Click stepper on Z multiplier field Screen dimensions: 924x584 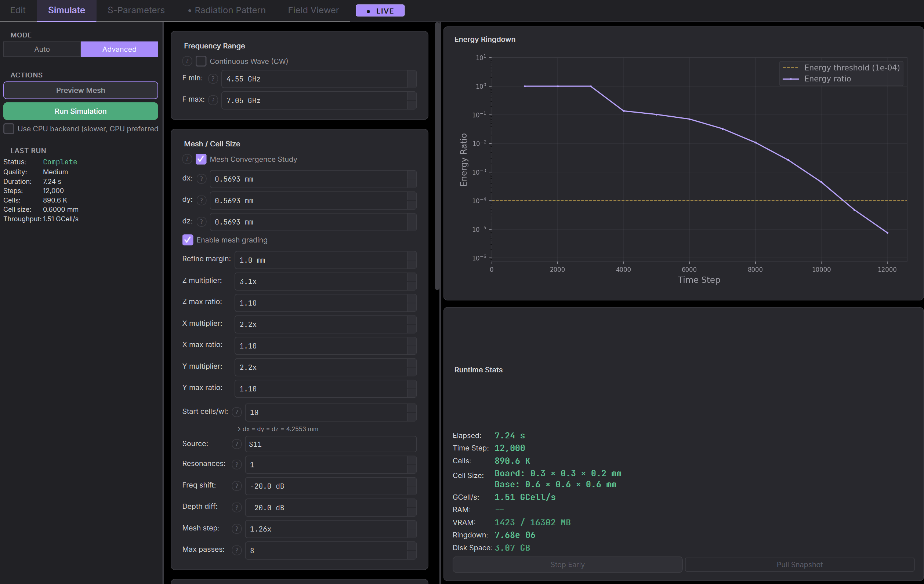[x=412, y=281]
